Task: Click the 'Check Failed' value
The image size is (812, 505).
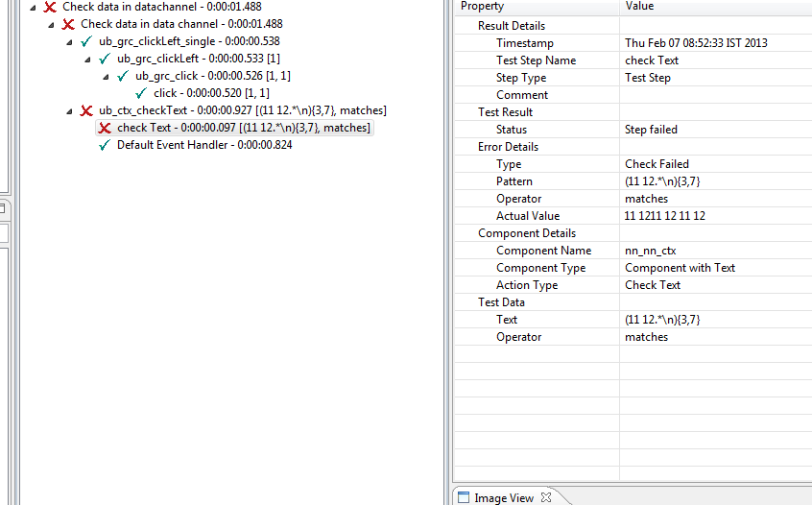Action: coord(657,164)
